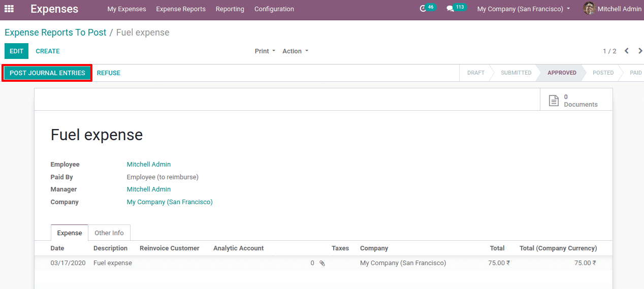Open the My Expenses menu
This screenshot has width=644, height=289.
click(126, 9)
